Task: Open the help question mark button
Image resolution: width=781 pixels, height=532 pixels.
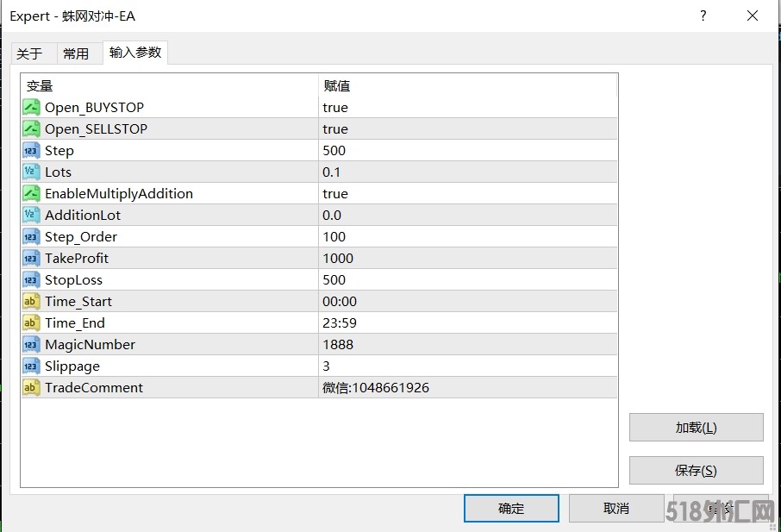Action: (703, 16)
